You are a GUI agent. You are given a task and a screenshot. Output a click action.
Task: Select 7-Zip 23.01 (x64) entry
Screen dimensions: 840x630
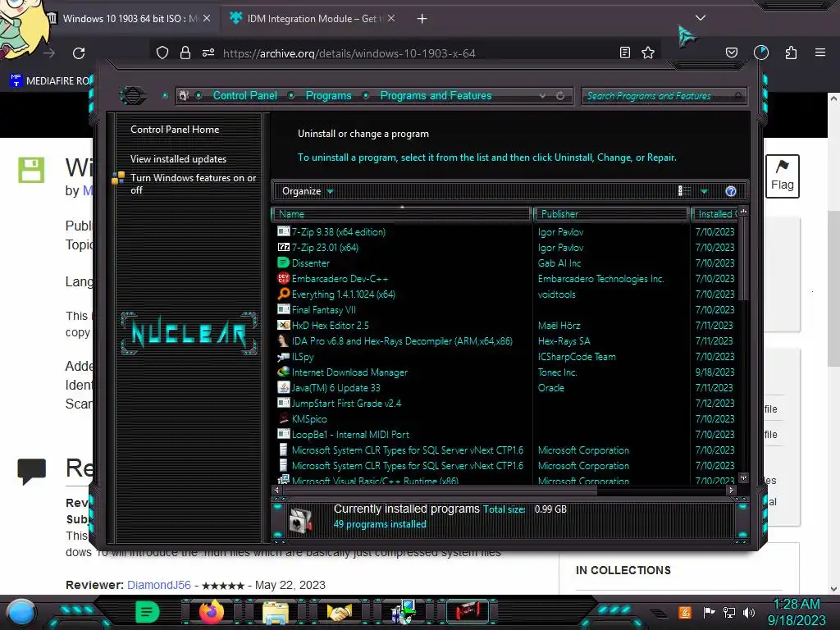point(325,248)
